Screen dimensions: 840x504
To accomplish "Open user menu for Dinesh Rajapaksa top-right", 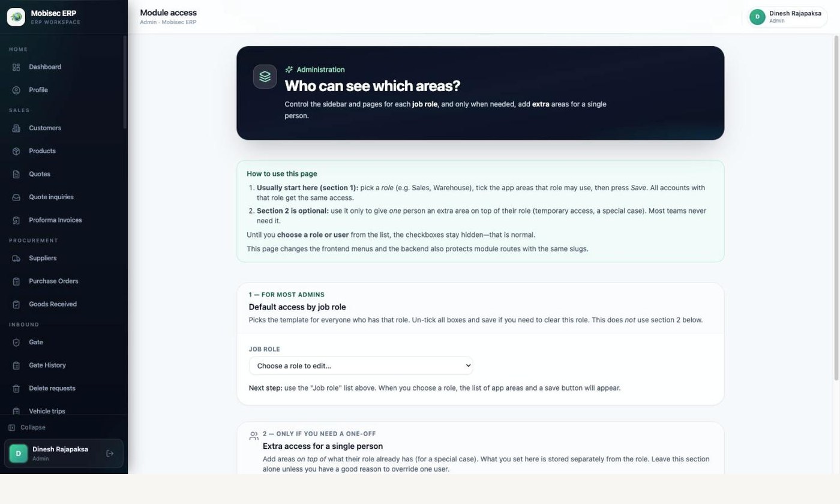I will (787, 17).
